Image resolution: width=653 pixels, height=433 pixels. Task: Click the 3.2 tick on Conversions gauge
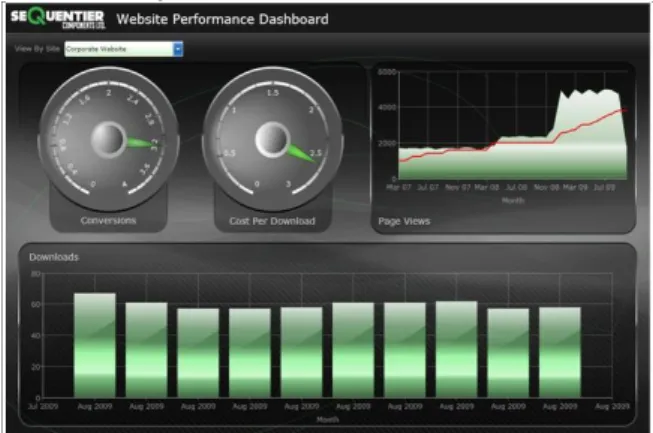(x=155, y=145)
